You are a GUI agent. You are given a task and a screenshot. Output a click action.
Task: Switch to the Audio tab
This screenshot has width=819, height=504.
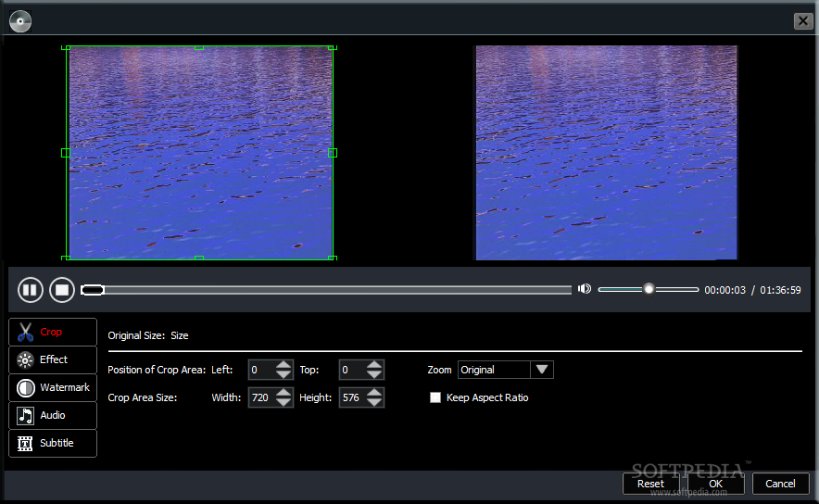(x=53, y=415)
